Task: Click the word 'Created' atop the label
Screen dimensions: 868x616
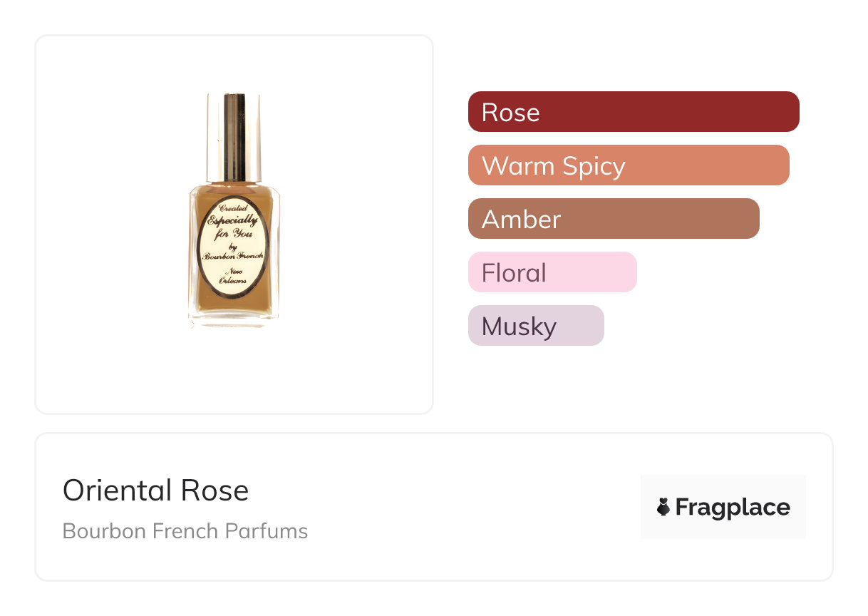Action: 232,207
